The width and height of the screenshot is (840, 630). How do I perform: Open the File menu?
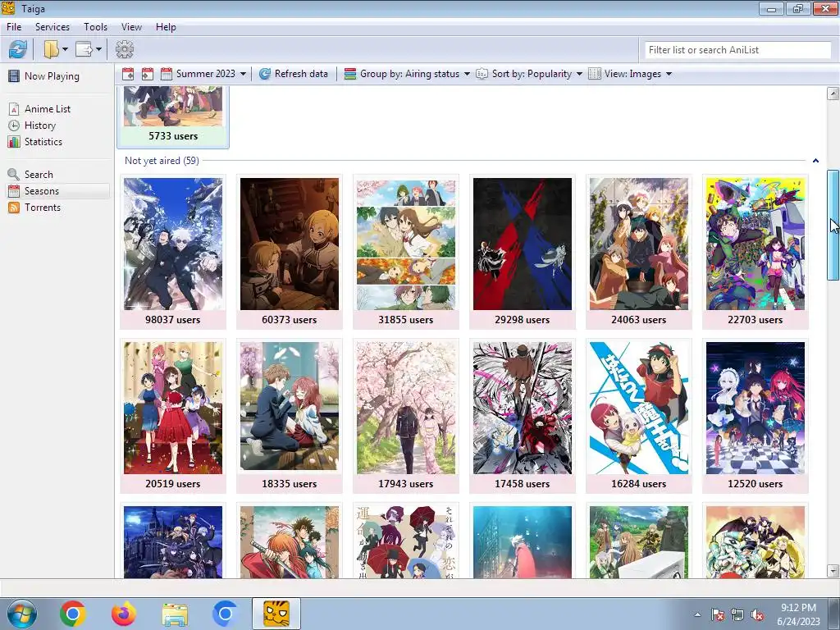(x=14, y=27)
